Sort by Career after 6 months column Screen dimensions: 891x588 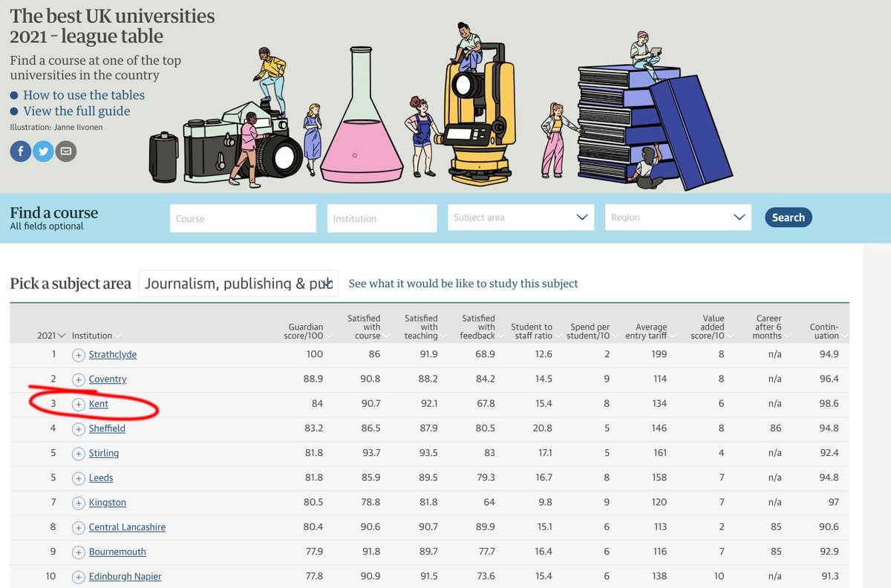771,327
